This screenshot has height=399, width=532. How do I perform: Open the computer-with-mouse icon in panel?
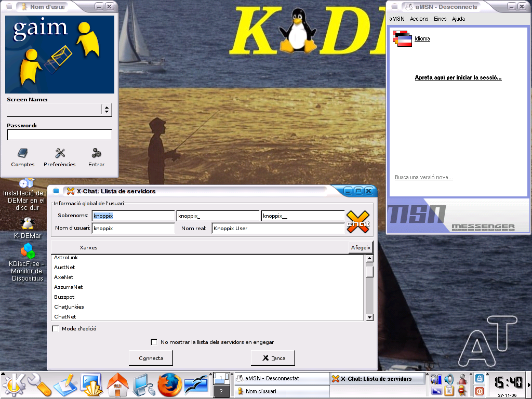tap(143, 385)
